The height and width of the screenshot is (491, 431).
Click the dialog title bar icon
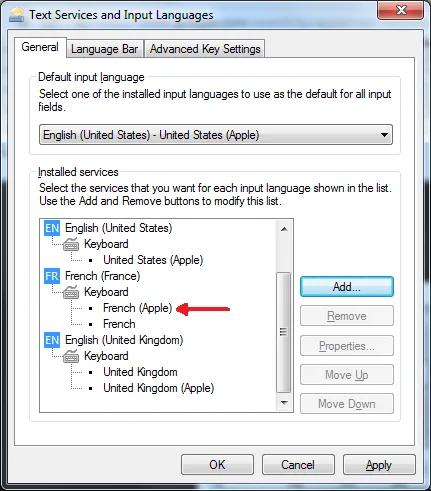point(16,15)
